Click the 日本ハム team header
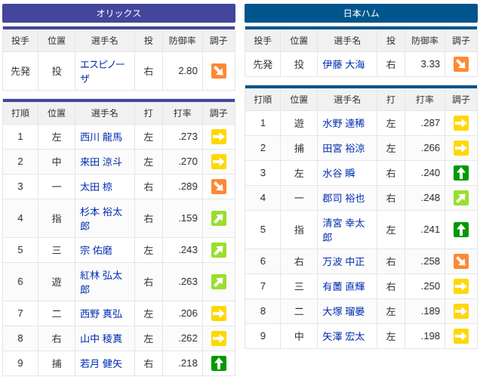The width and height of the screenshot is (480, 380). (361, 13)
